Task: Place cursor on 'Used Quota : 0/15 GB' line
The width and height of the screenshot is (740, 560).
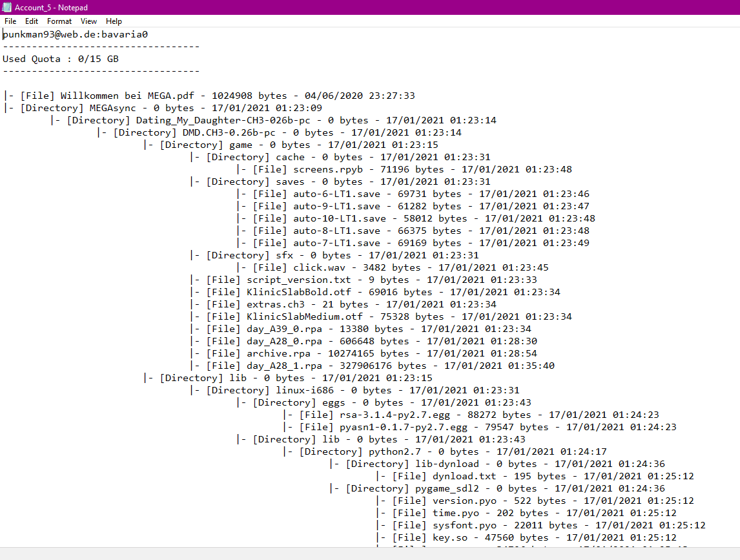Action: click(x=61, y=59)
